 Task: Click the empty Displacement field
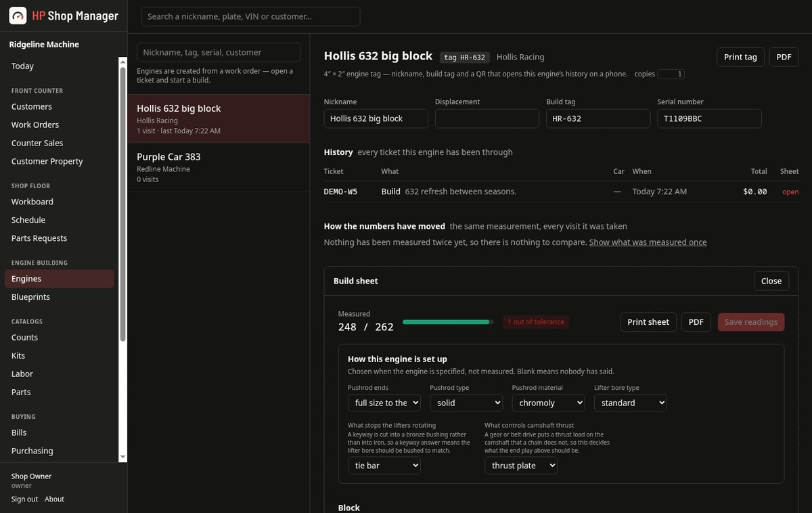(487, 118)
